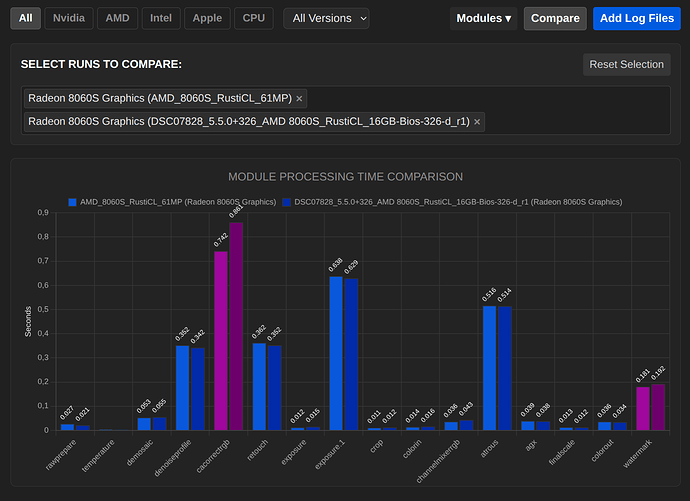This screenshot has height=501, width=690.
Task: Click the DSC07828 16GB-Bios legend label
Action: 458,202
